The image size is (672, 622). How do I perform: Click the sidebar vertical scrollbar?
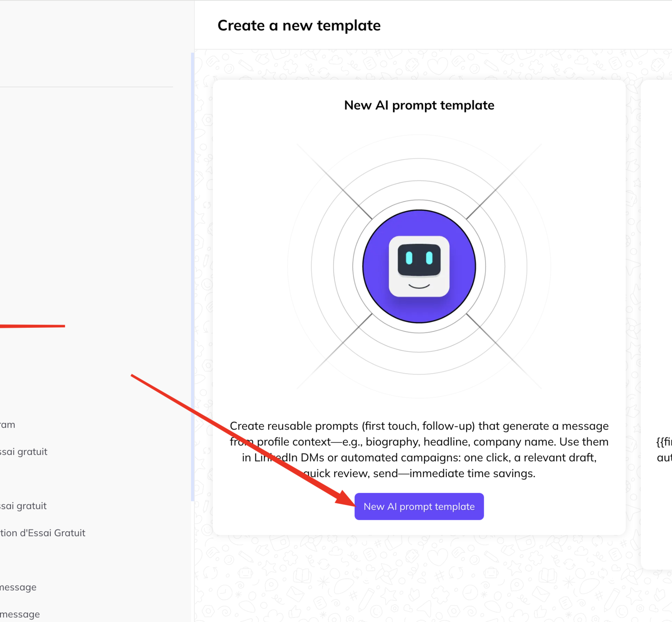click(192, 277)
